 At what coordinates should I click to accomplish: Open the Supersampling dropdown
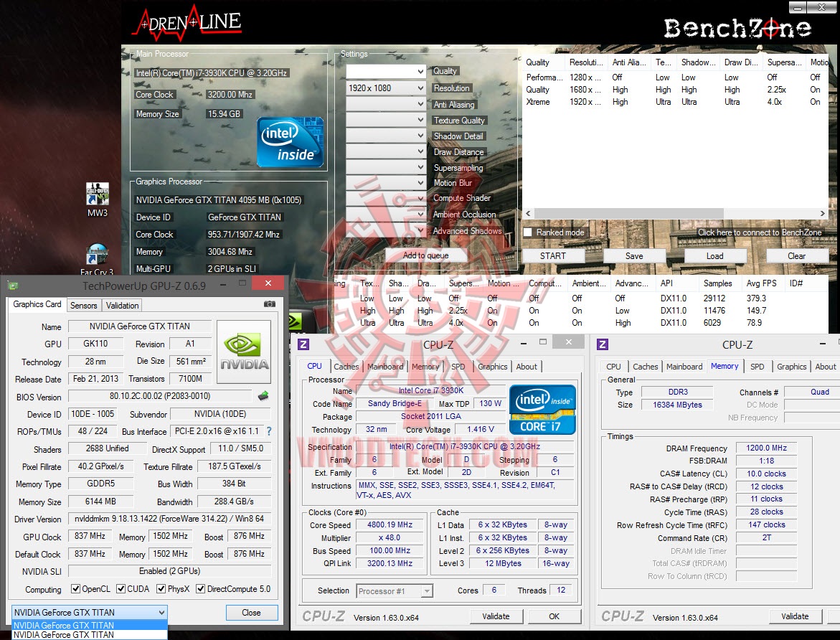pyautogui.click(x=386, y=167)
